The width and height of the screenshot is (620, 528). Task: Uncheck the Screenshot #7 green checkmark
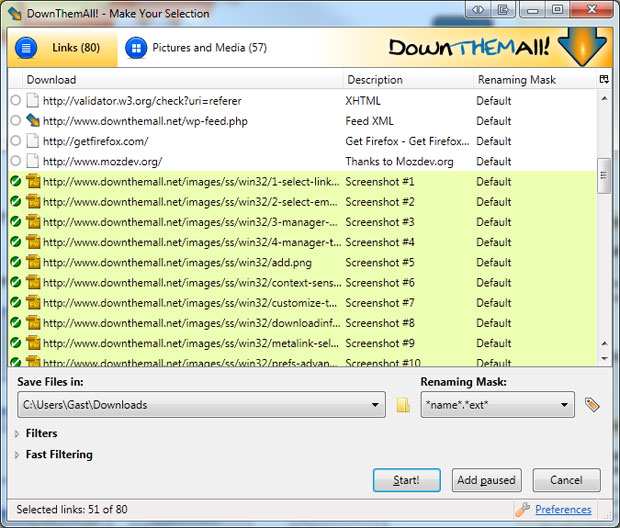pyautogui.click(x=15, y=302)
